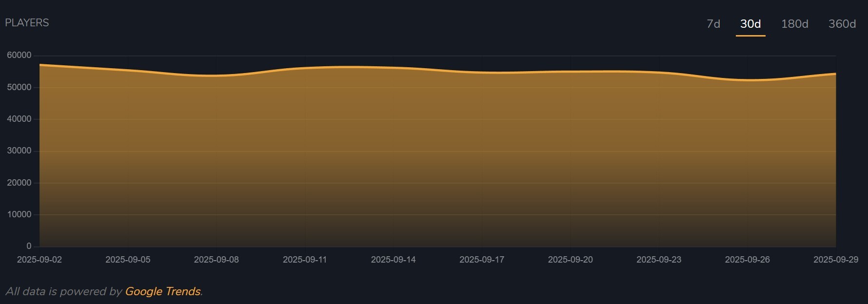Select the 10000 y-axis tick label
Image resolution: width=868 pixels, height=304 pixels.
(19, 214)
